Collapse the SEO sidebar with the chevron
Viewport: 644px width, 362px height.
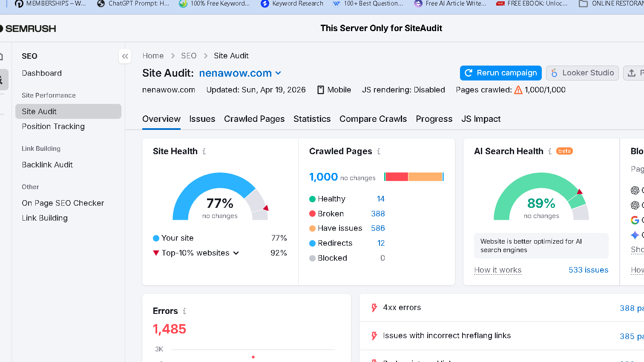point(125,56)
